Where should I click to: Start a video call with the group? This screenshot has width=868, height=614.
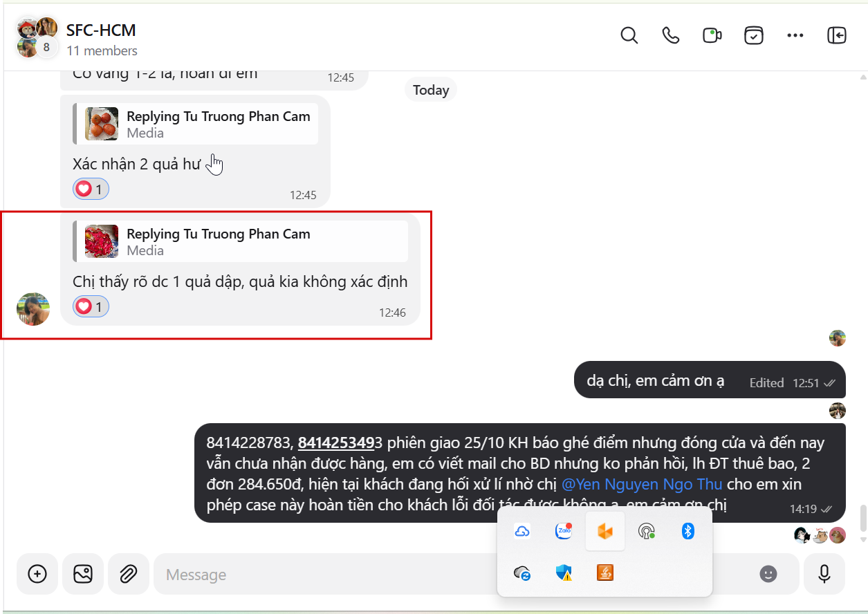(x=712, y=35)
